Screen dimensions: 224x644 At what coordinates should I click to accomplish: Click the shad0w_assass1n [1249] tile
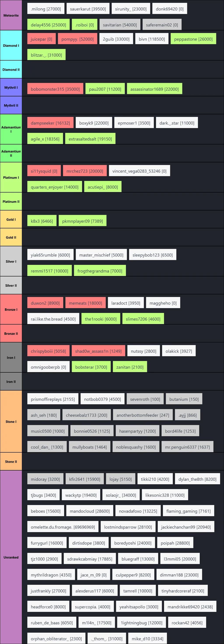(x=98, y=351)
